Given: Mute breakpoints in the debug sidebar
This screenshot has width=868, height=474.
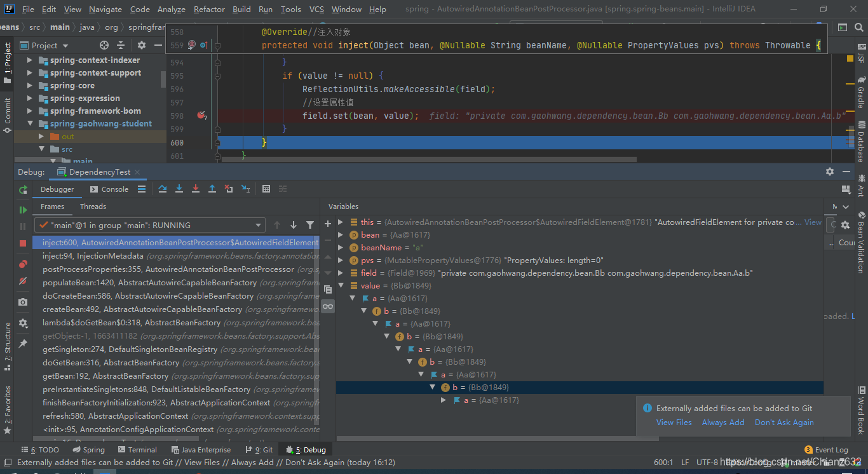Looking at the screenshot, I should 23,280.
